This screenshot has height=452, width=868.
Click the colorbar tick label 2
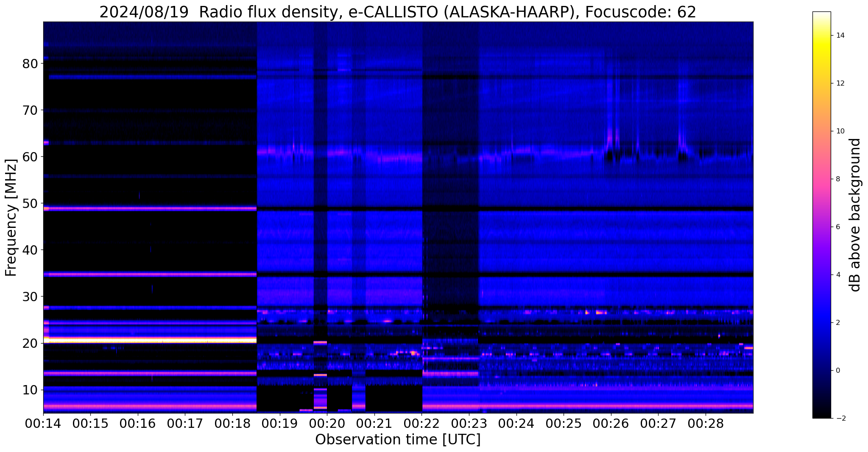[837, 323]
